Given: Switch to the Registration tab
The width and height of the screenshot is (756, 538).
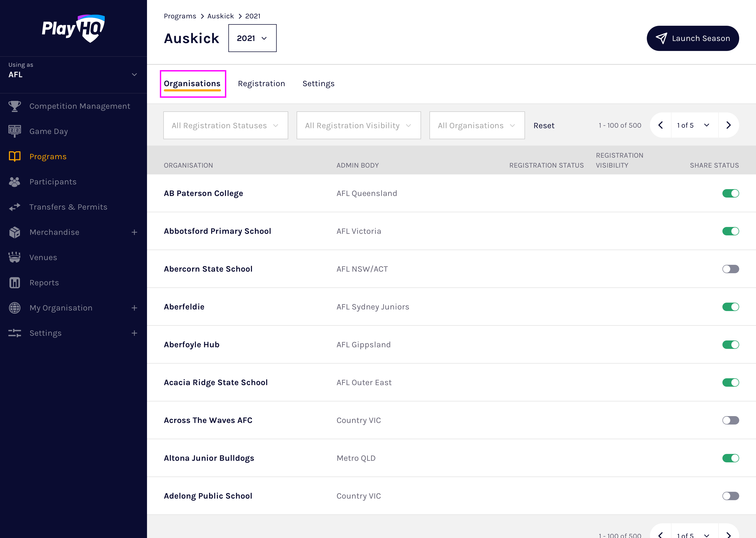Looking at the screenshot, I should click(261, 84).
